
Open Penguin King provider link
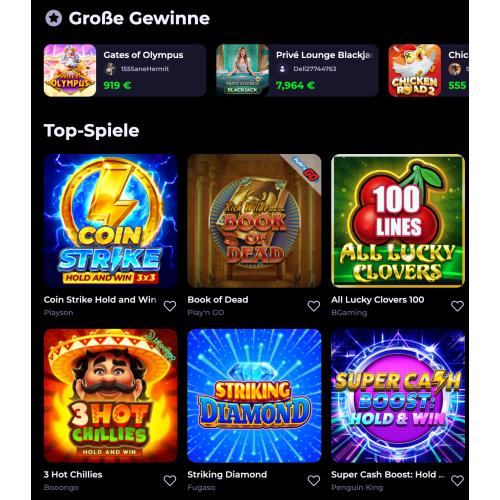click(x=357, y=487)
